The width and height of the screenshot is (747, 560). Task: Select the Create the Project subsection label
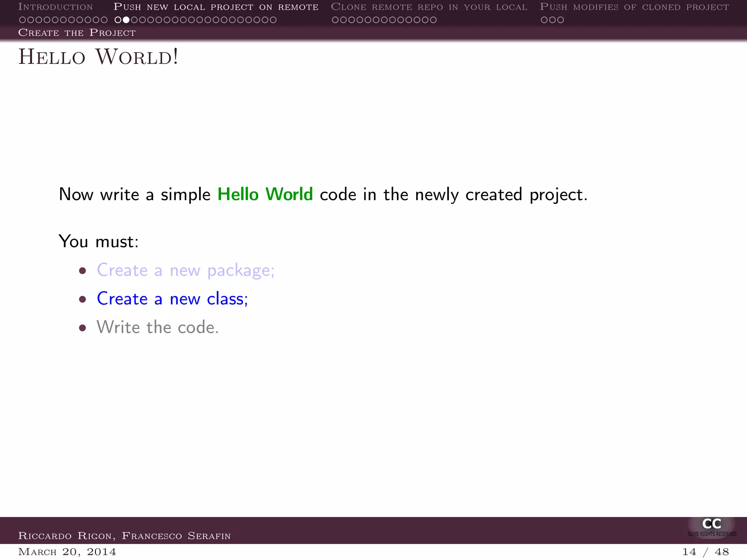tap(77, 33)
